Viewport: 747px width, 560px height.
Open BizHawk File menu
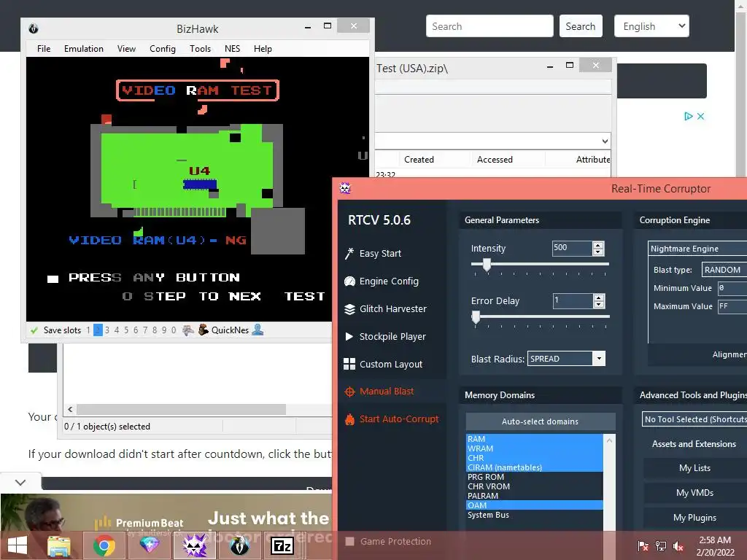point(44,49)
